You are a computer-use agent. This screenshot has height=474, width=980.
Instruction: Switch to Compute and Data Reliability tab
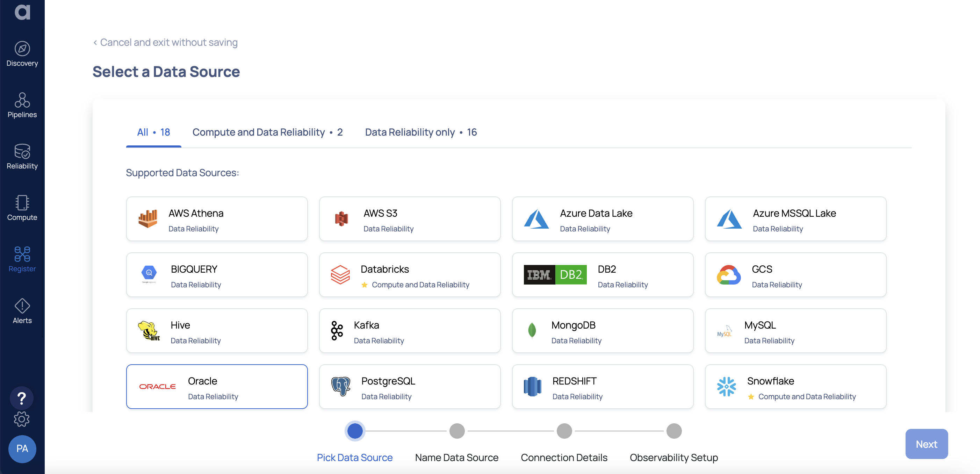click(x=267, y=132)
